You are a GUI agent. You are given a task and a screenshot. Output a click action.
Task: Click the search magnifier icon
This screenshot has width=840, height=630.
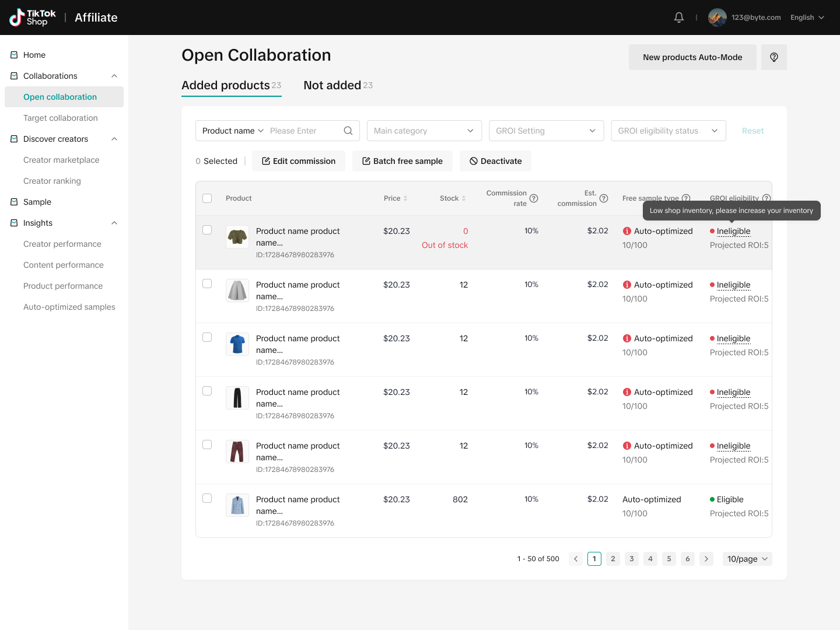click(348, 131)
